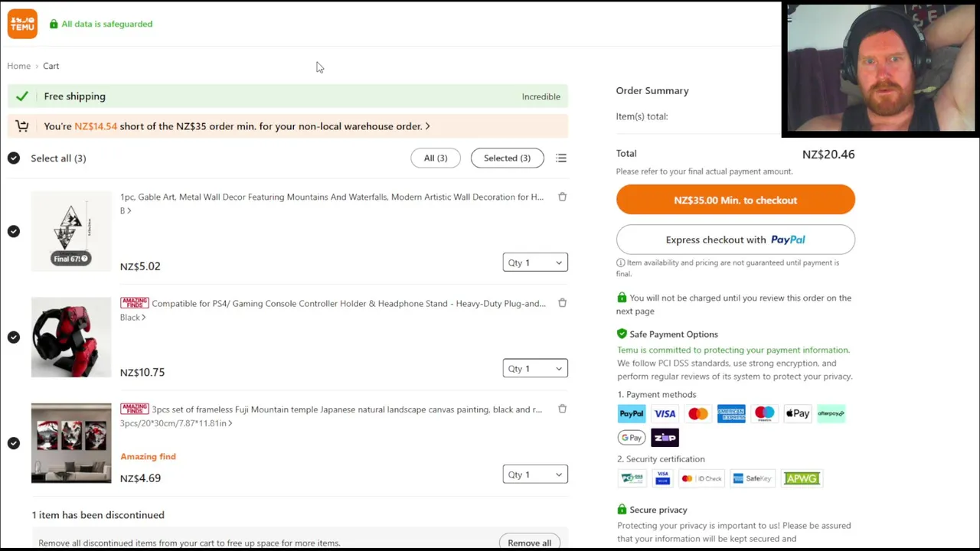The width and height of the screenshot is (980, 551).
Task: Click the orange 'Amazing find' label
Action: point(148,457)
